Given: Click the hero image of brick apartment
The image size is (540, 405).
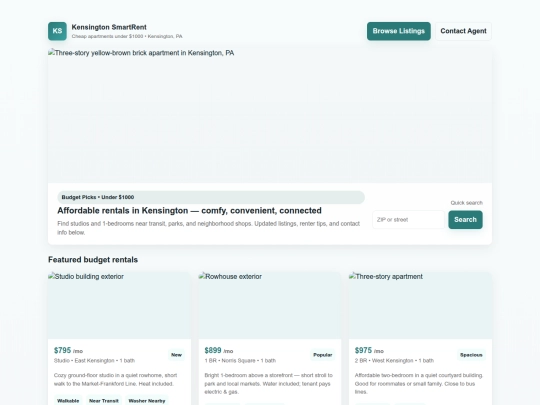Looking at the screenshot, I should click(270, 115).
